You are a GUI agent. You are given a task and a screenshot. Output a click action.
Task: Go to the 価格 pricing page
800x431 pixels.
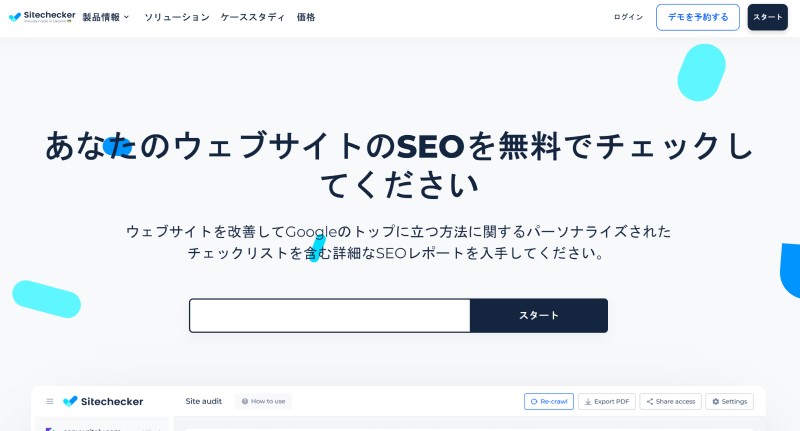(x=306, y=17)
